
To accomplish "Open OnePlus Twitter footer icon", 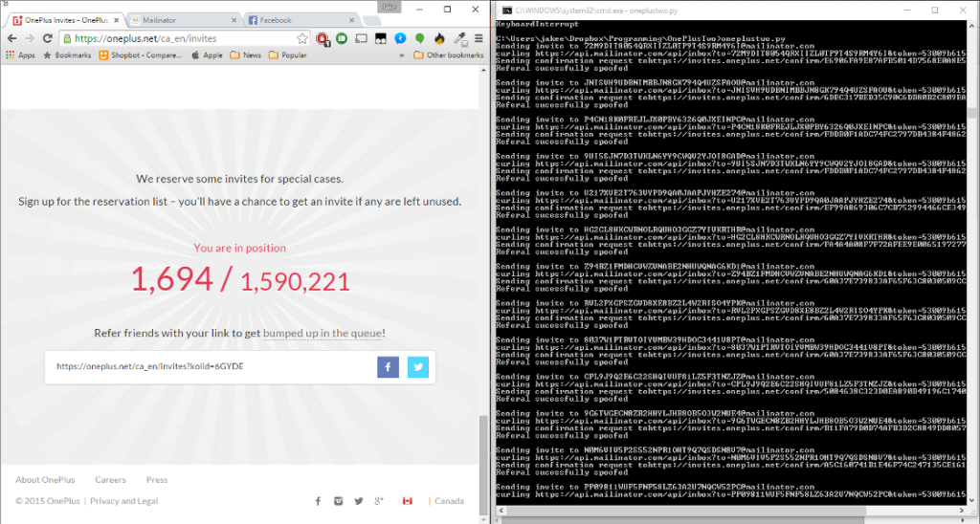I will (359, 501).
